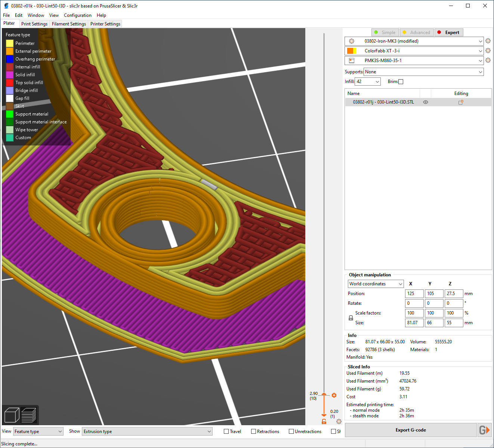Open the Feature type view dropdown

(x=38, y=432)
